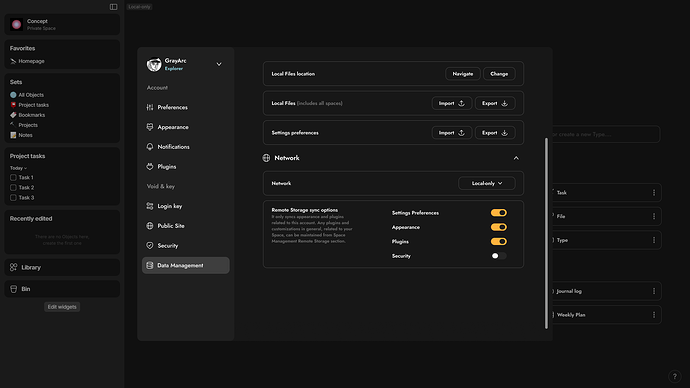The height and width of the screenshot is (388, 690).
Task: Open the Preferences settings tab
Action: tap(186, 107)
